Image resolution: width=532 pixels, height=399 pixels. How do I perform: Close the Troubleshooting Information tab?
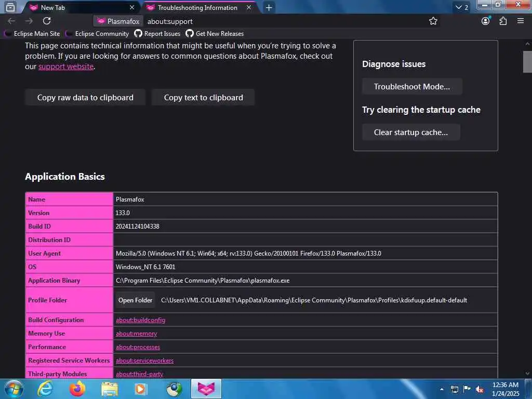coord(249,7)
